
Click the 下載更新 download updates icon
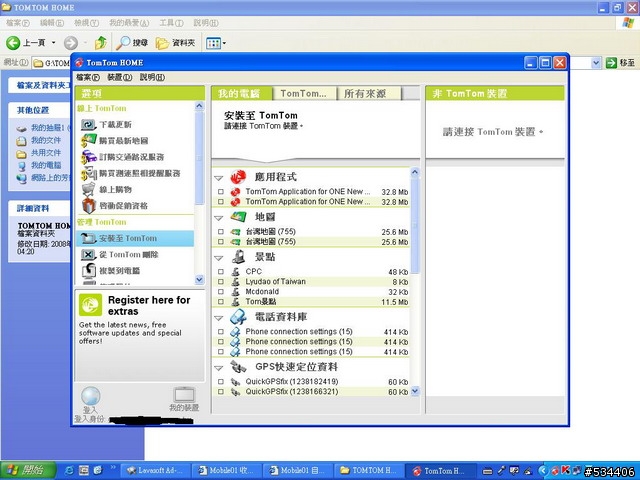click(x=88, y=124)
